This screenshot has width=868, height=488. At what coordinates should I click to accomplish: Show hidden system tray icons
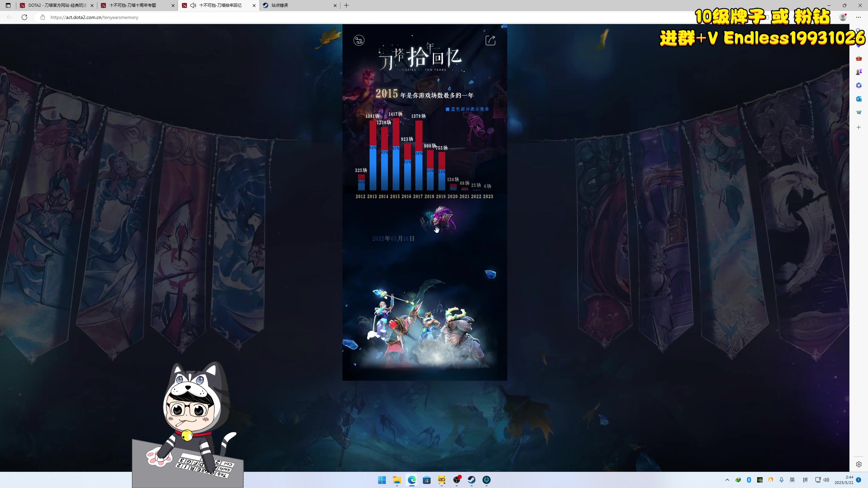(x=727, y=480)
